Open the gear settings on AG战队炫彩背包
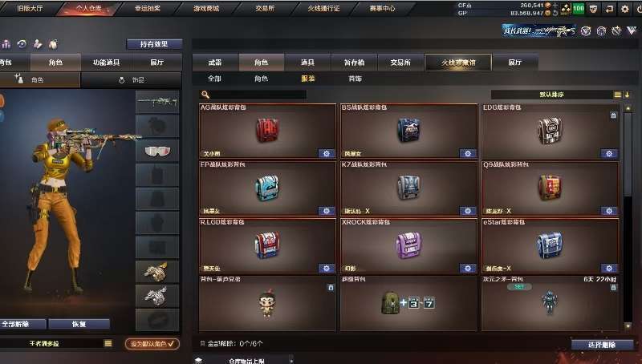Screen dimensions: 642x364 pyautogui.click(x=327, y=153)
